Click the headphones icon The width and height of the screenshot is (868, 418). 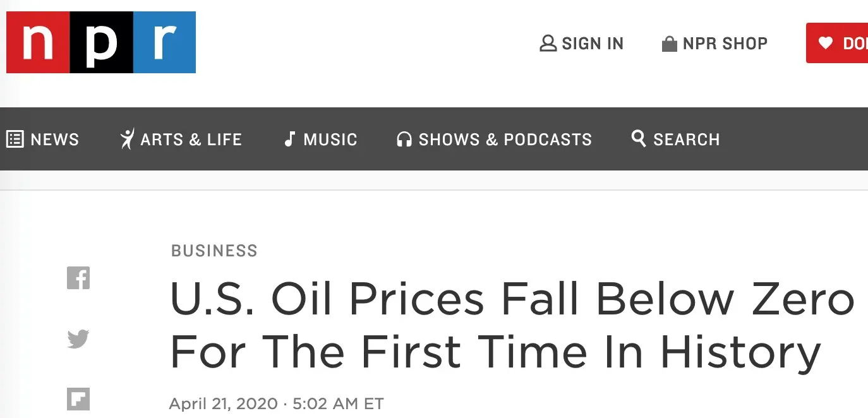coord(404,139)
